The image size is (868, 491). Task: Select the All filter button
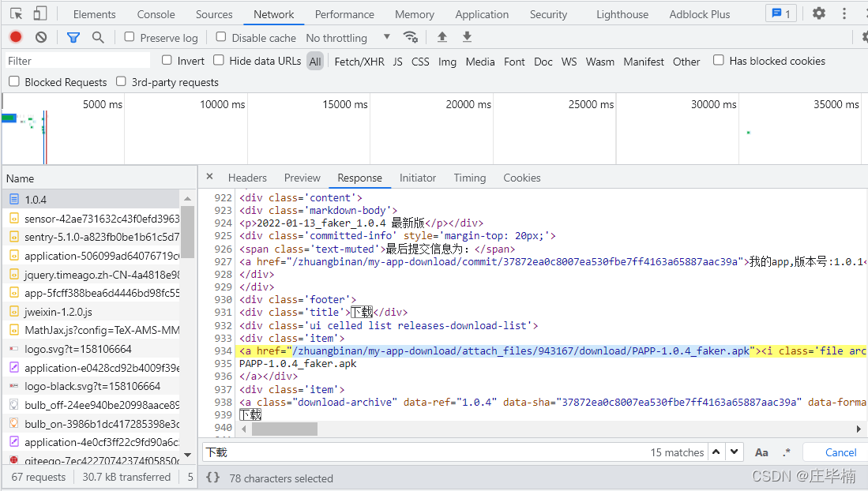click(x=315, y=62)
